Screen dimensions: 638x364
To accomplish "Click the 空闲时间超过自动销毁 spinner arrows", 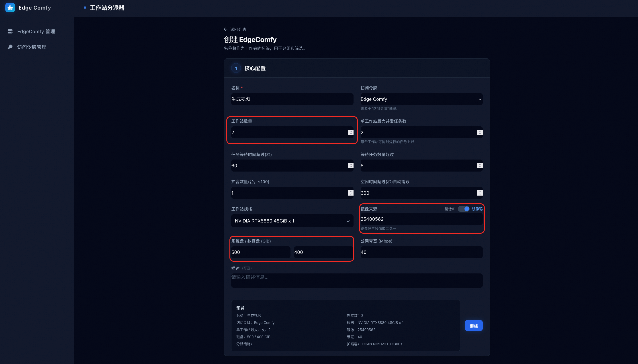I will point(480,193).
